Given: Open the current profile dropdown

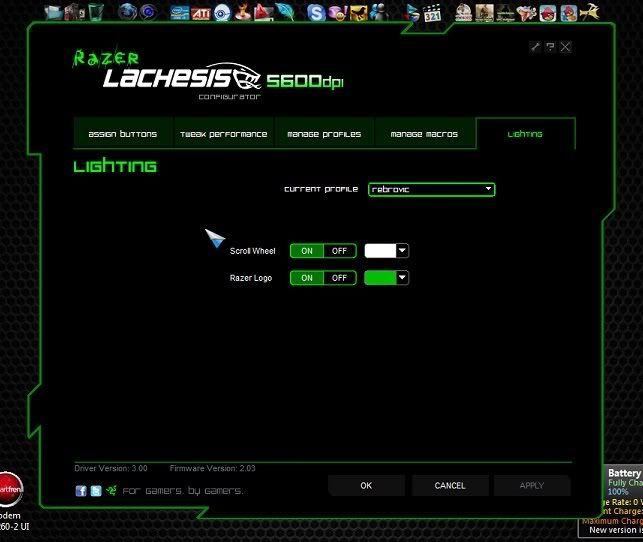Looking at the screenshot, I should [x=432, y=189].
